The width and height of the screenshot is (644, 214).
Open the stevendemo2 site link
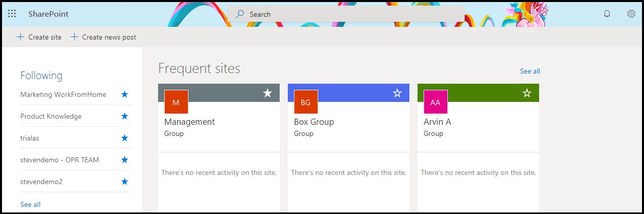(x=42, y=182)
